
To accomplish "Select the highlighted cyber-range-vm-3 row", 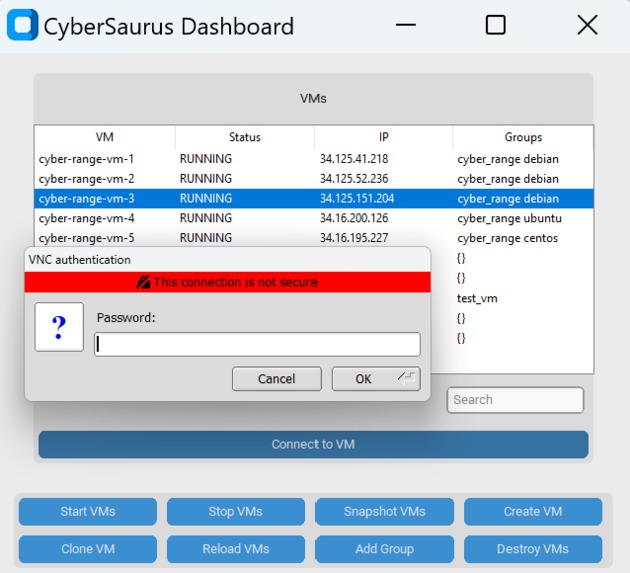I will click(314, 199).
